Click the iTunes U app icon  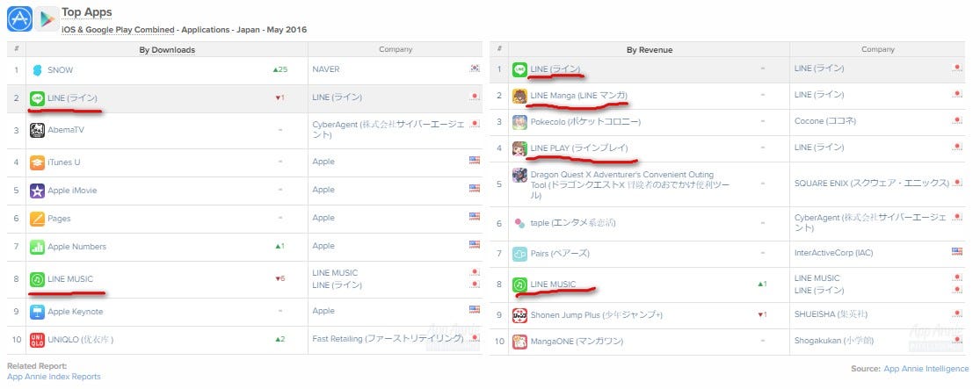pyautogui.click(x=38, y=162)
